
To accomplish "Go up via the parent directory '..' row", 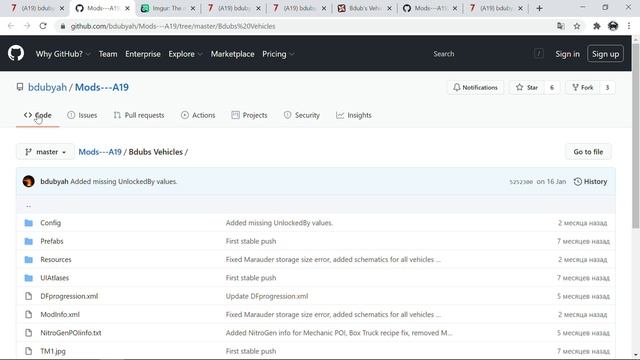I will [x=316, y=205].
